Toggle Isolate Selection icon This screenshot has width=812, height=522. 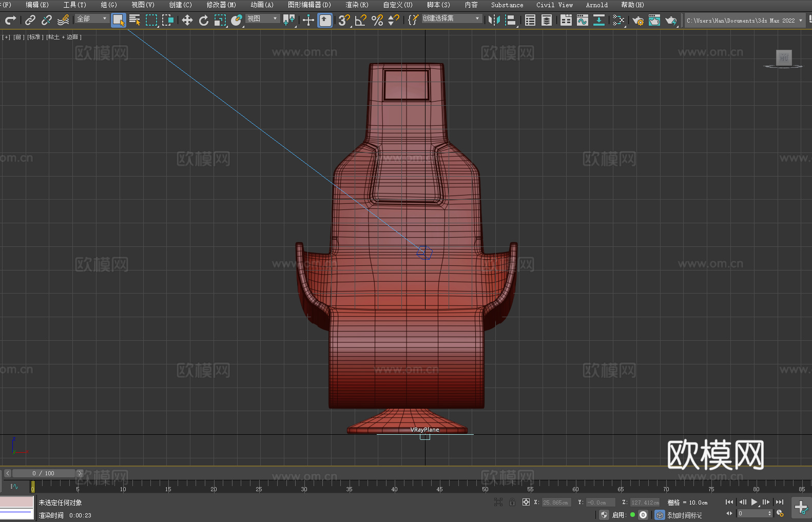[498, 502]
